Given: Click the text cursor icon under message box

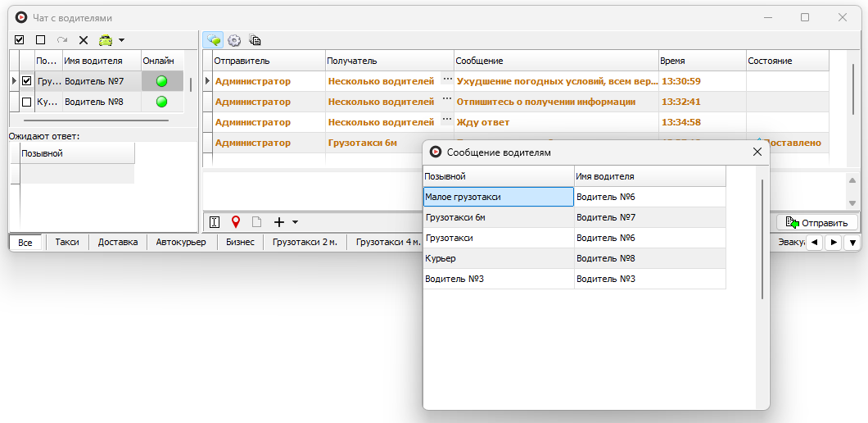Looking at the screenshot, I should coord(215,222).
